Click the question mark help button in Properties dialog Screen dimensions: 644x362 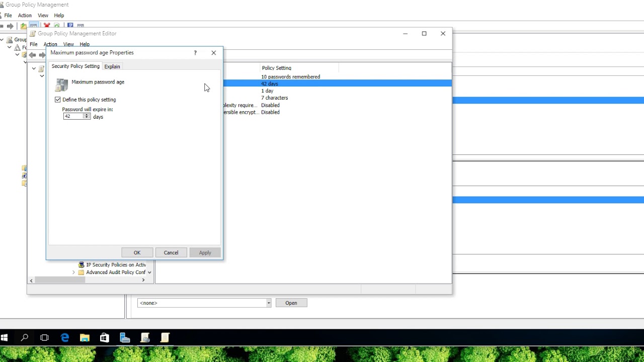coord(195,53)
